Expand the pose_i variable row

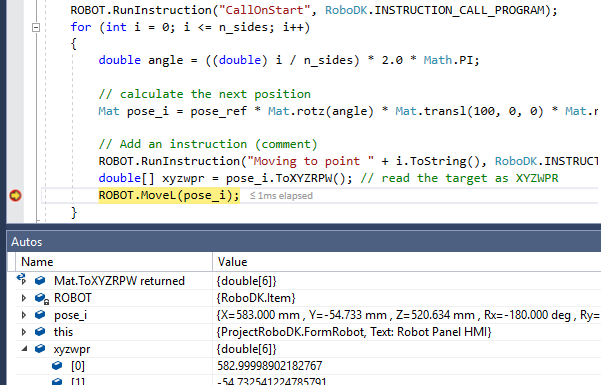click(x=24, y=315)
